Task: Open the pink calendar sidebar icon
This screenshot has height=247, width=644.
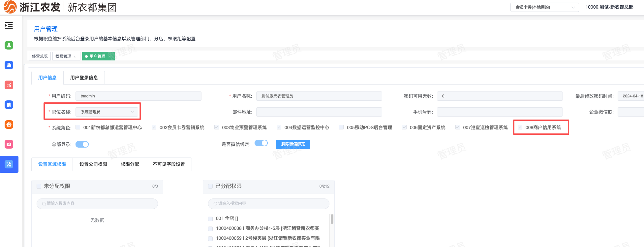Action: pos(9,144)
